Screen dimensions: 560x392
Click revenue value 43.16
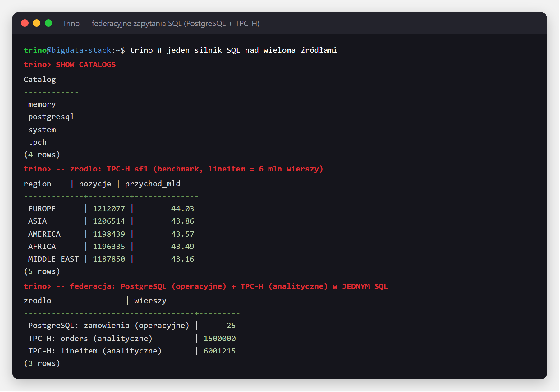click(183, 259)
